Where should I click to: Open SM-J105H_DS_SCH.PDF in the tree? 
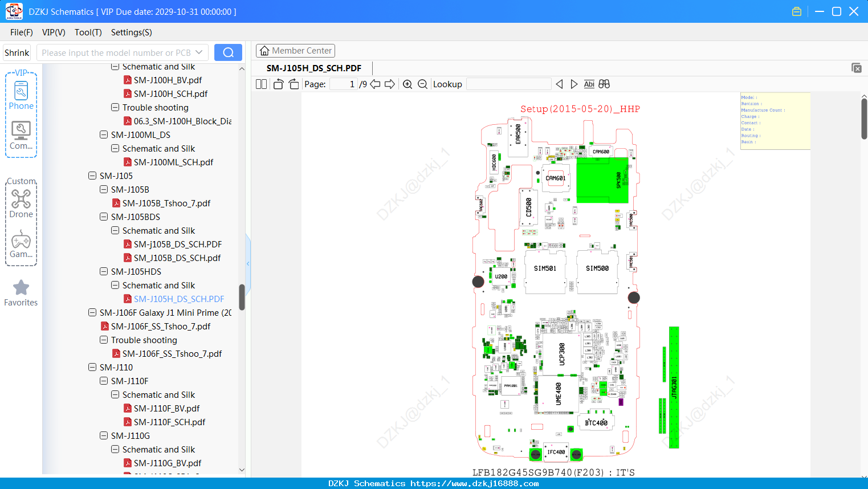(179, 299)
